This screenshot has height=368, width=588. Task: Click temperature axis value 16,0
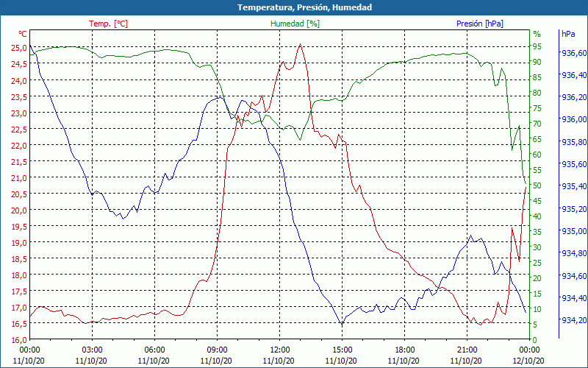[x=19, y=340]
